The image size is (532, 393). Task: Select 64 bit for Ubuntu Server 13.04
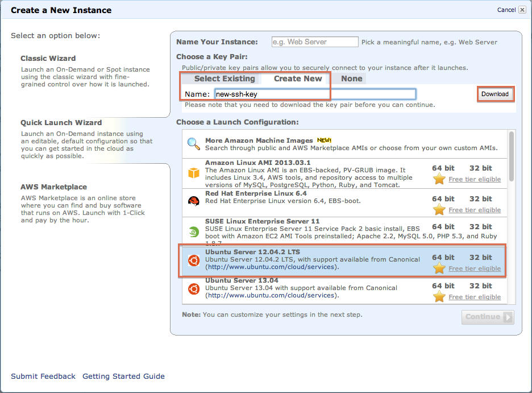coord(443,286)
